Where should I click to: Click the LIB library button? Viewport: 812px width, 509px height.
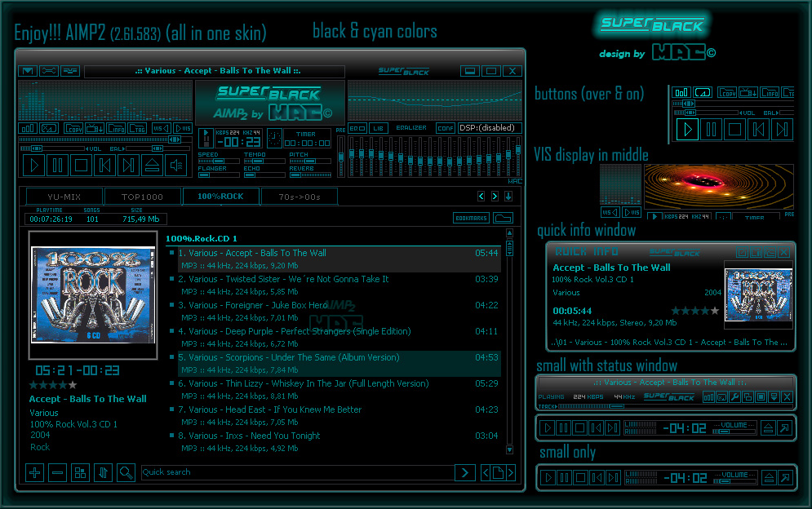click(x=378, y=128)
